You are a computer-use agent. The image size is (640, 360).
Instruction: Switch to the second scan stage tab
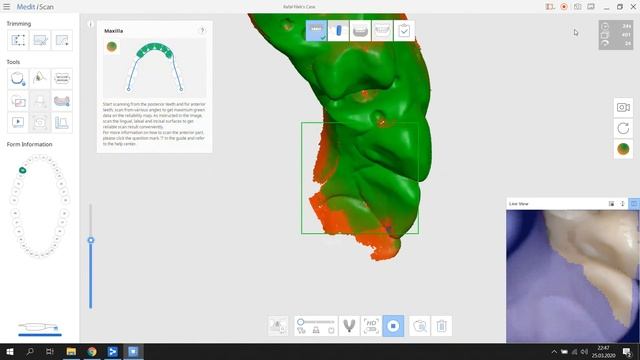point(338,31)
